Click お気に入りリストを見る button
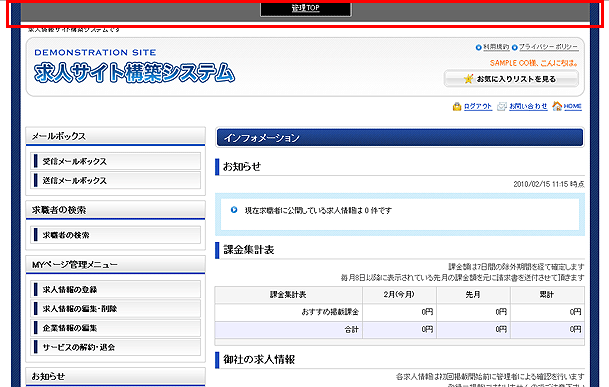 [511, 79]
